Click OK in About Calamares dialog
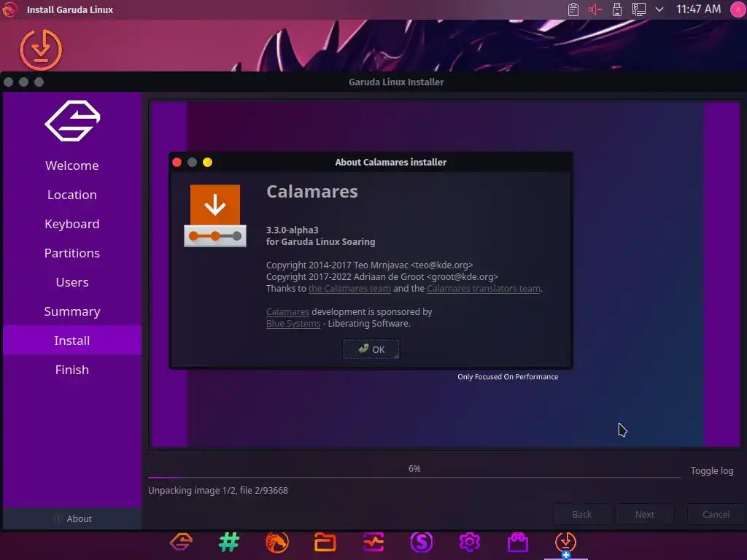Viewport: 747px width, 560px height. click(371, 349)
